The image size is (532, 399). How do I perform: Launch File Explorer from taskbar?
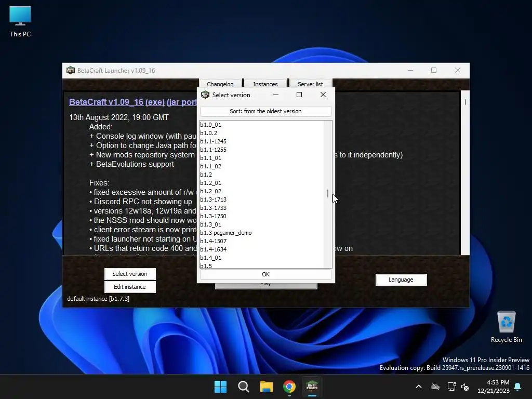(267, 387)
